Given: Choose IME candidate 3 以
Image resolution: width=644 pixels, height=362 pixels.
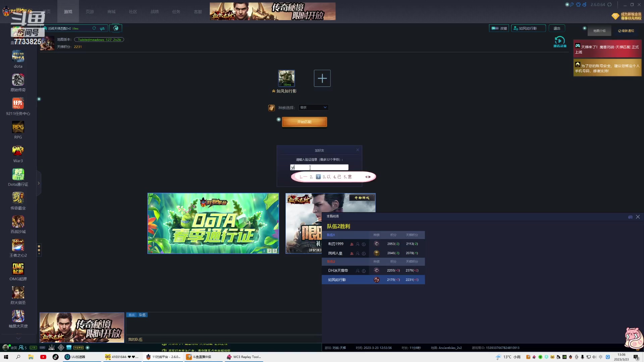Looking at the screenshot, I should coord(327,177).
